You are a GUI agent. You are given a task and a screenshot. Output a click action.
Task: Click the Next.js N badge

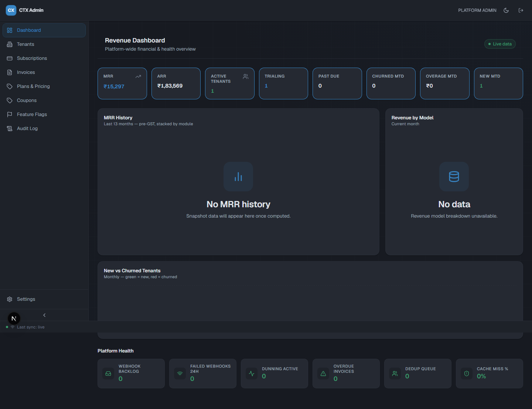point(14,318)
